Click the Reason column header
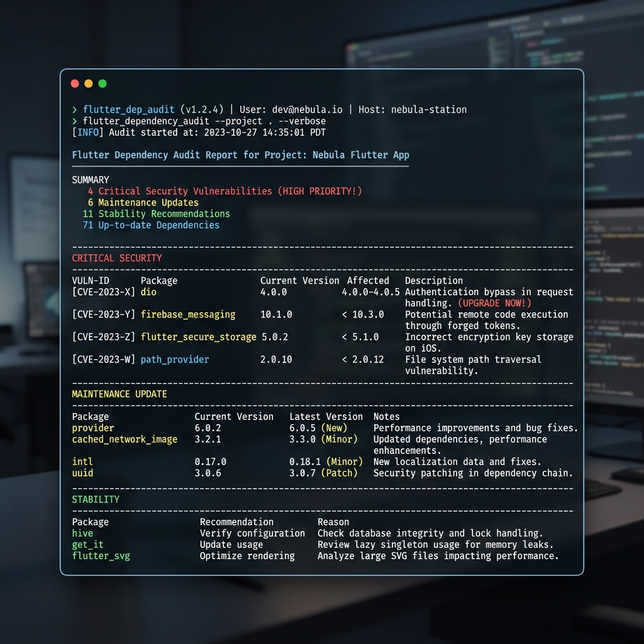The height and width of the screenshot is (644, 644). pyautogui.click(x=333, y=522)
